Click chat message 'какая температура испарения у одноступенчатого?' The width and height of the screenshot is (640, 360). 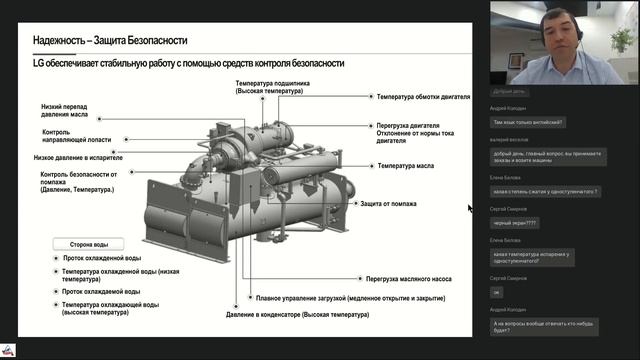[532, 258]
